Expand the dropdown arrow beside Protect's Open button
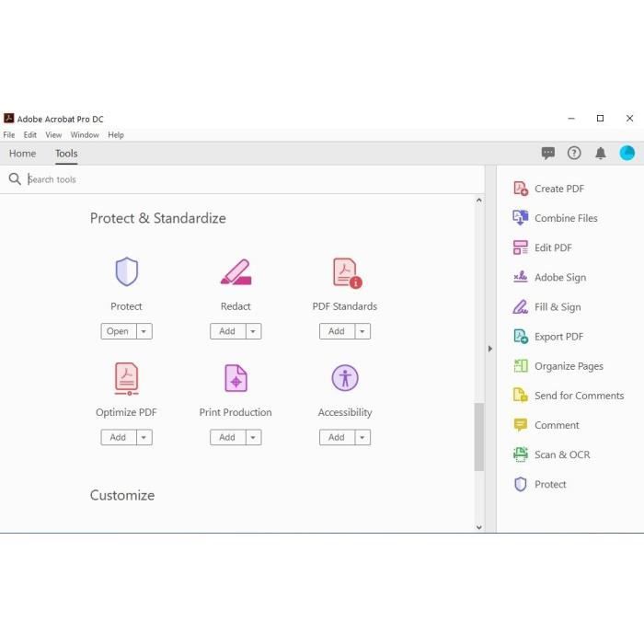The width and height of the screenshot is (644, 644). 144,331
